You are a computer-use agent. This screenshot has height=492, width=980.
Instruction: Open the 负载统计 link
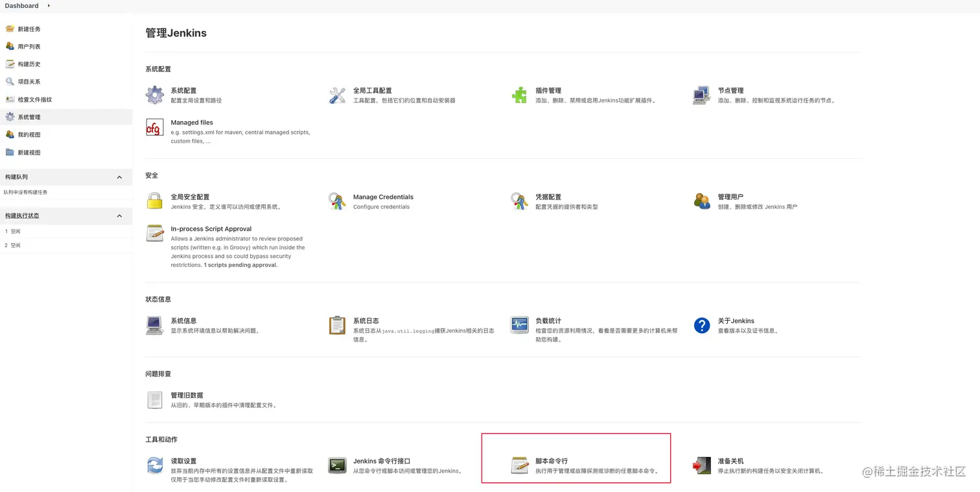pos(548,321)
